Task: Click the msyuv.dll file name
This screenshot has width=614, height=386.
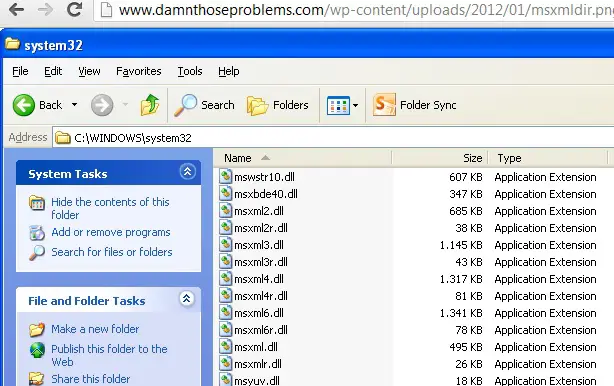Action: click(x=257, y=381)
